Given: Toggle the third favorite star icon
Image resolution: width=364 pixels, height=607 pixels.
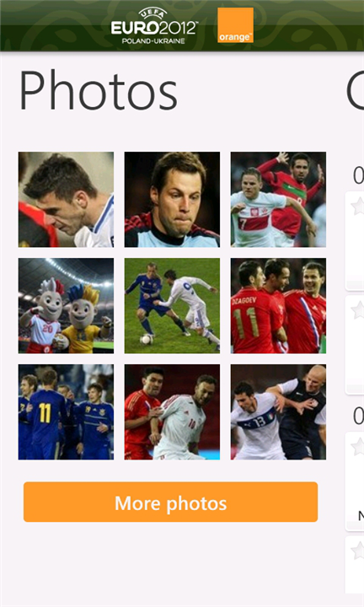Looking at the screenshot, I should click(x=358, y=446).
